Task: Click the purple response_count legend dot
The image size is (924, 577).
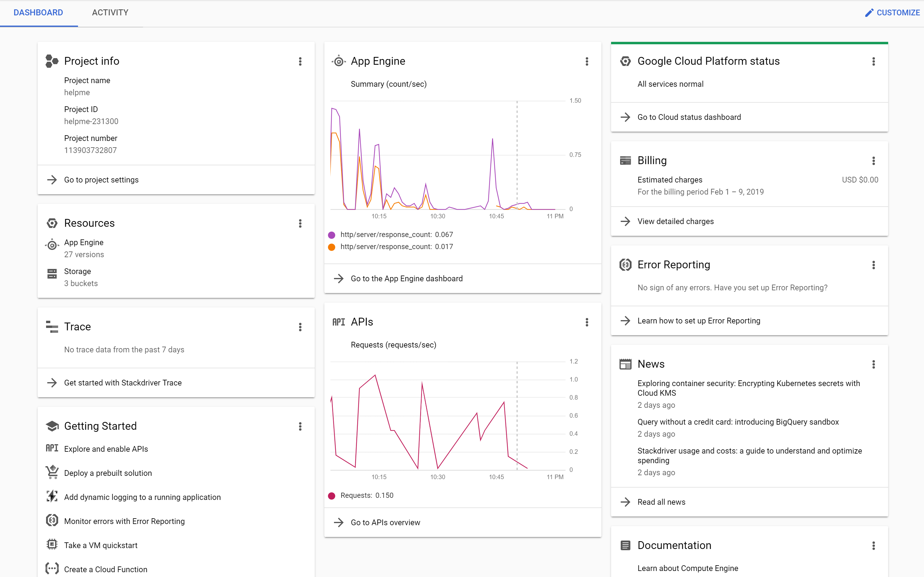Action: click(332, 235)
